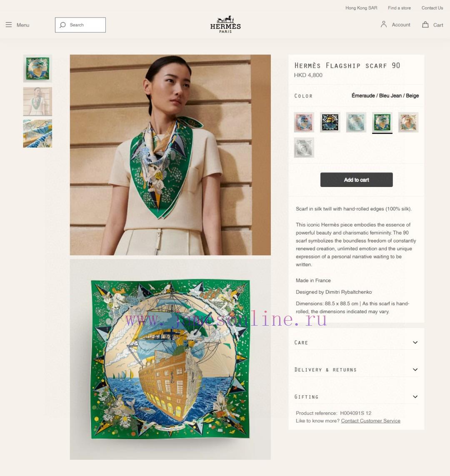Click the Add to cart button

tap(357, 180)
